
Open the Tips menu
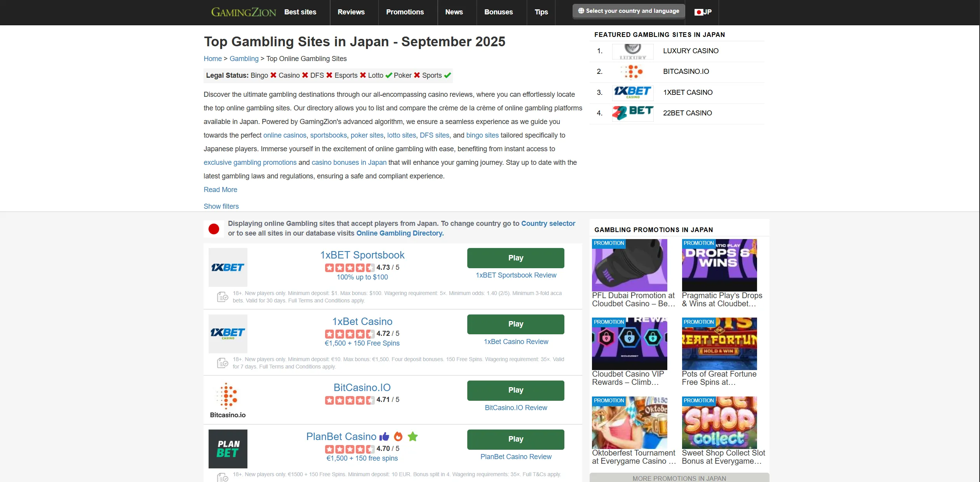click(x=541, y=12)
